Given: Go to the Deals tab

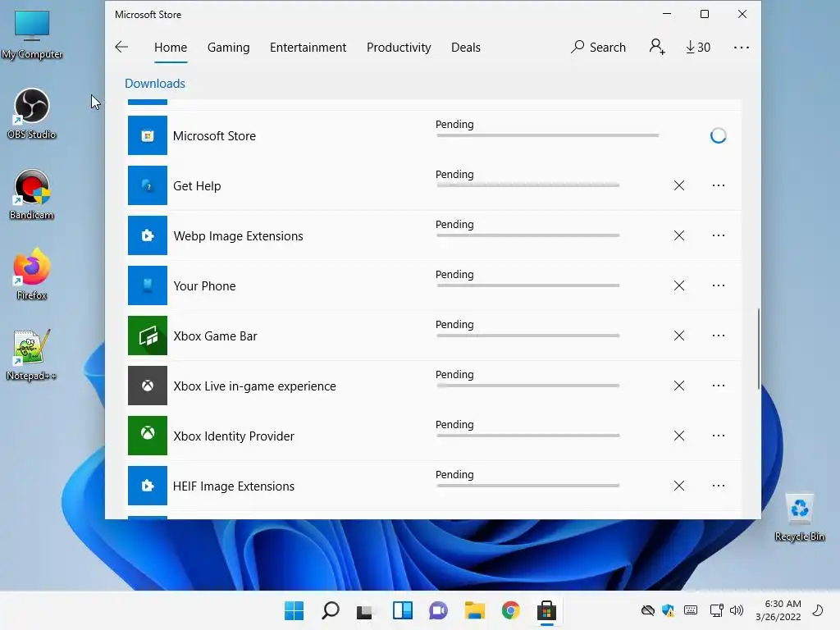Looking at the screenshot, I should (x=466, y=47).
